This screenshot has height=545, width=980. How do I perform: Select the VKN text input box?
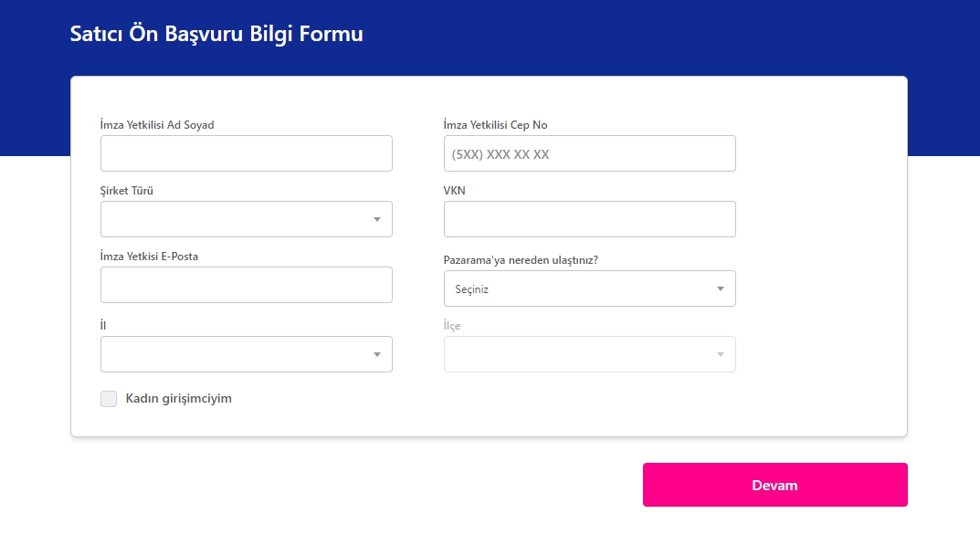(x=589, y=219)
